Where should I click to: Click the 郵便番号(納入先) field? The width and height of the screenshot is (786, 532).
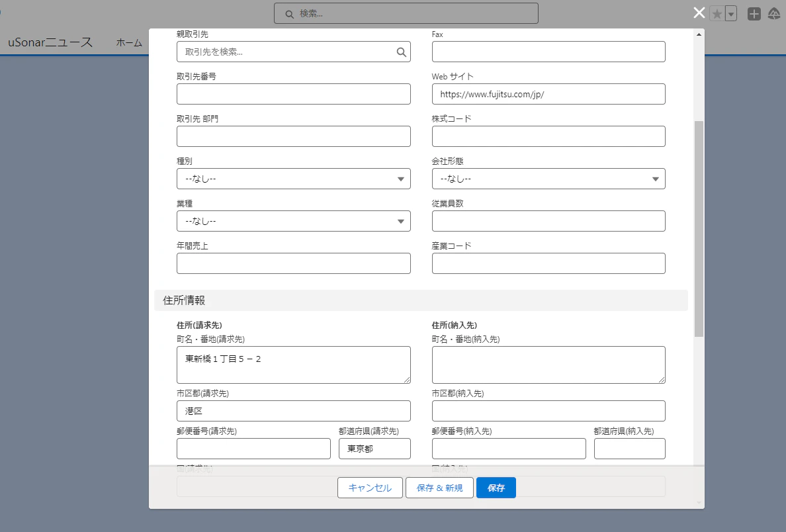(509, 449)
